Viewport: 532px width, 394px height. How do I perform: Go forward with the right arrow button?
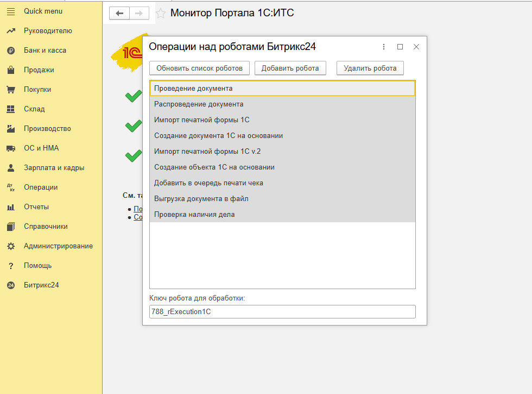pos(138,13)
